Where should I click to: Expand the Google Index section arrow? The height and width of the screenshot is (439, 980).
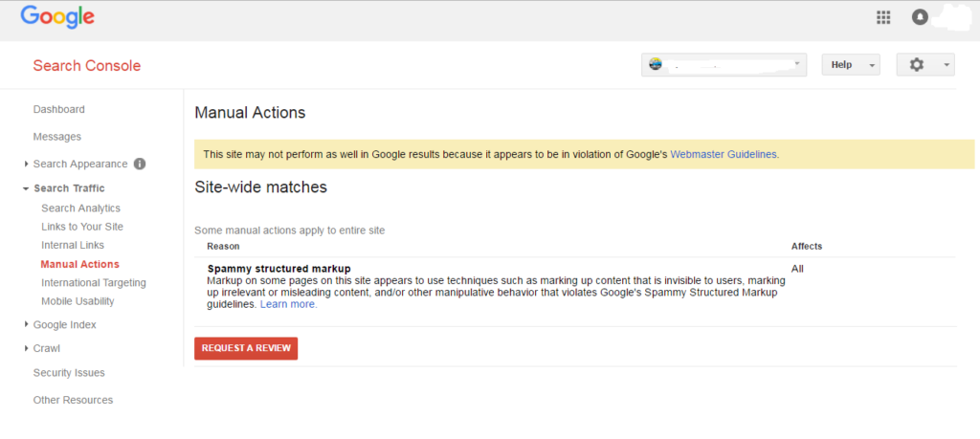[x=26, y=324]
